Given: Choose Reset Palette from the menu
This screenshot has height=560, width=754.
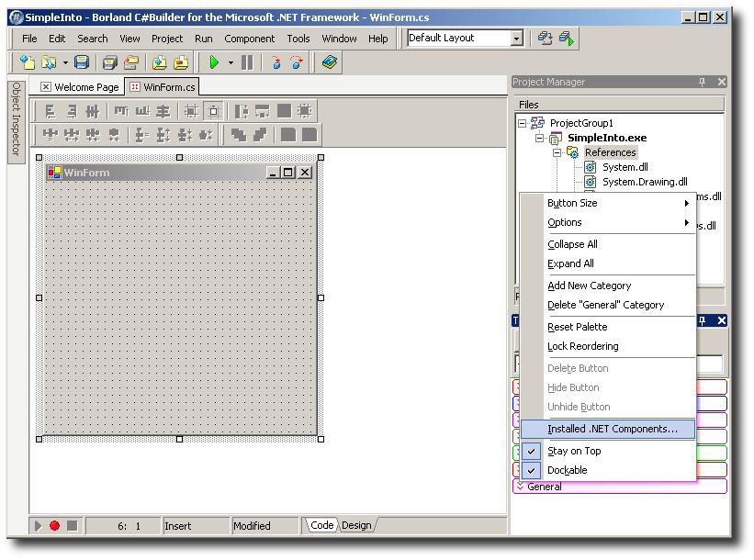Looking at the screenshot, I should (x=608, y=327).
